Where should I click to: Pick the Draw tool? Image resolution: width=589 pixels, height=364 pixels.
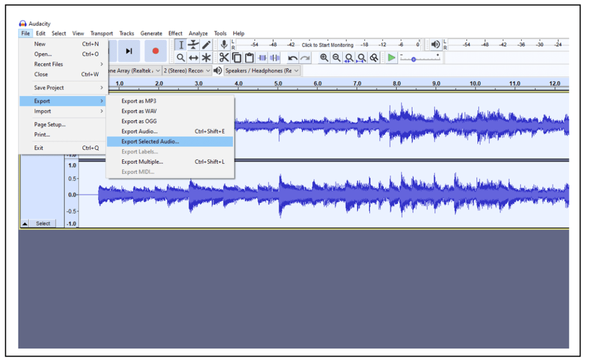point(206,44)
